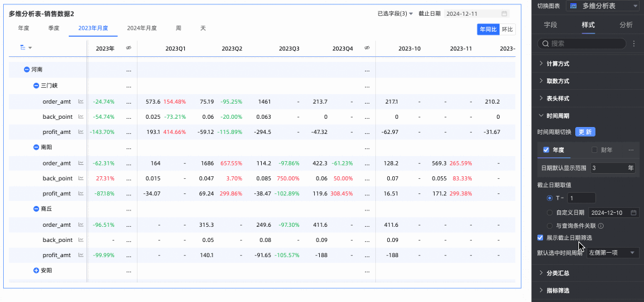
Task: Uncheck the 展示截止日期筛选 checkbox
Action: tap(541, 238)
